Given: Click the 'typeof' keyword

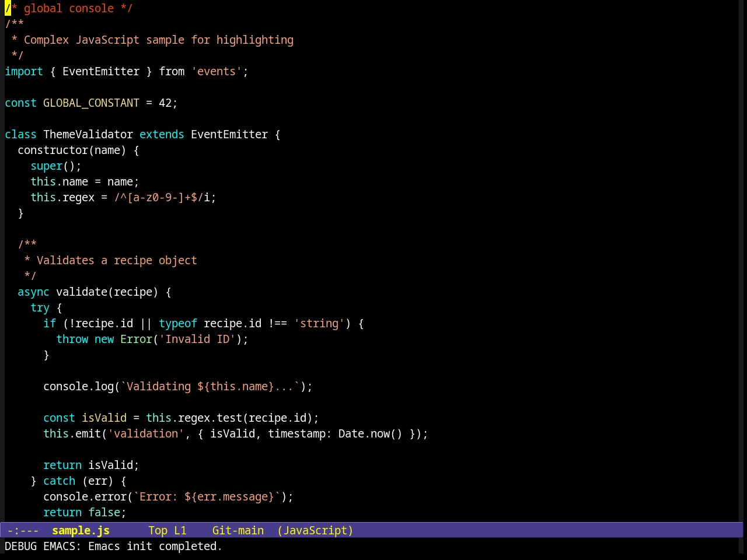Looking at the screenshot, I should point(178,323).
